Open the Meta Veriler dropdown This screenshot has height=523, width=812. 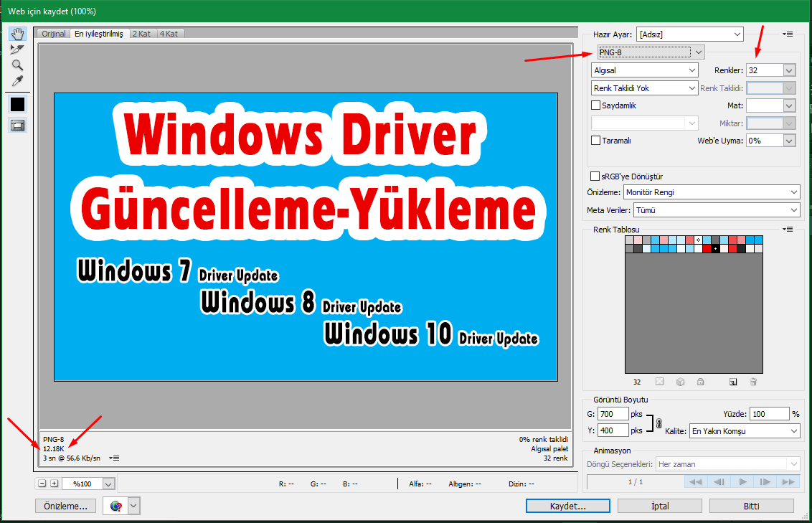point(717,210)
